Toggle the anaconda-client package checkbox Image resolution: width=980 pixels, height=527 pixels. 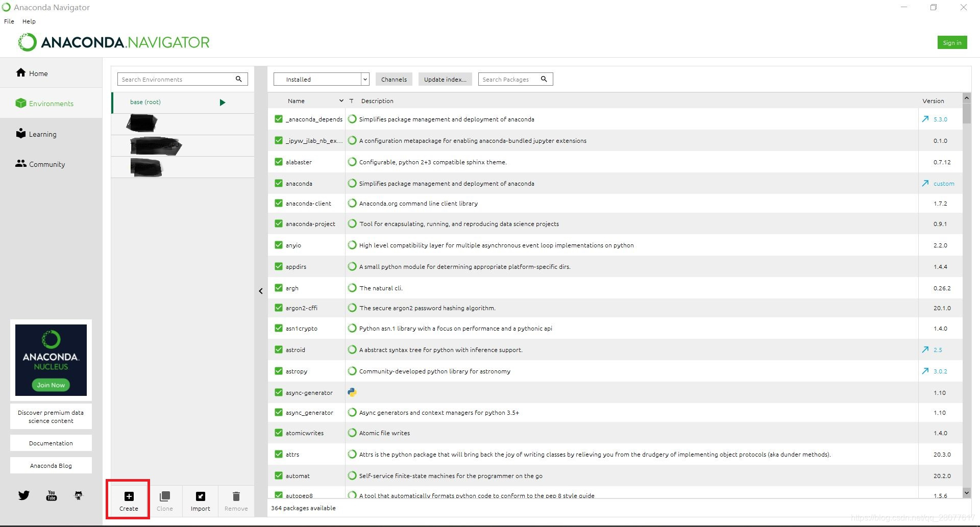pos(279,203)
